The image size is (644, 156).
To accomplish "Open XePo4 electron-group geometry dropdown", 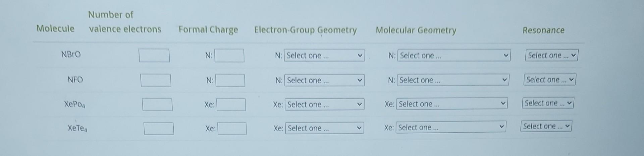I will coord(324,104).
